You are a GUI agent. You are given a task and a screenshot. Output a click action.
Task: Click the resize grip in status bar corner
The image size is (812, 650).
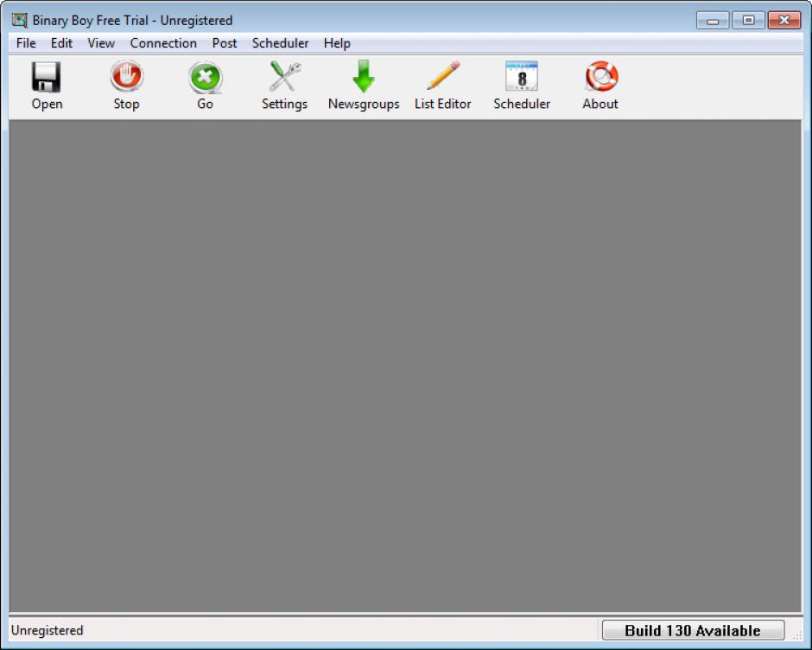(x=797, y=635)
